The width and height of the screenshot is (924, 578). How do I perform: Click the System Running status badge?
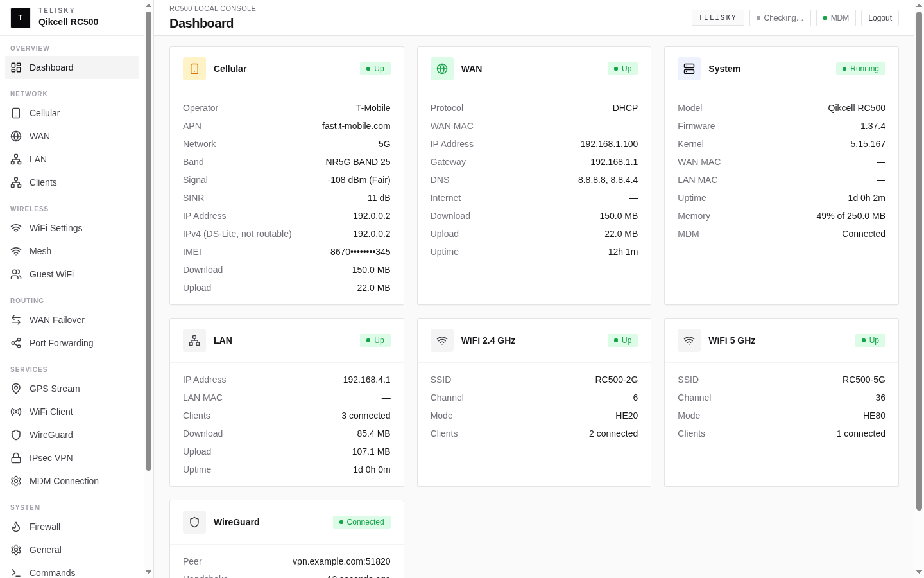[860, 69]
